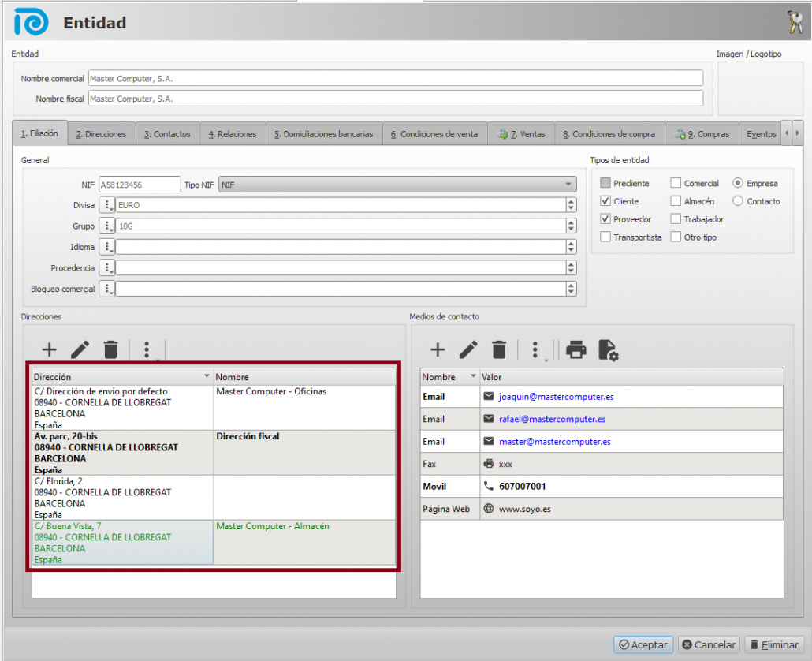This screenshot has width=812, height=661.
Task: Edit selected contact method with pencil icon
Action: (468, 349)
